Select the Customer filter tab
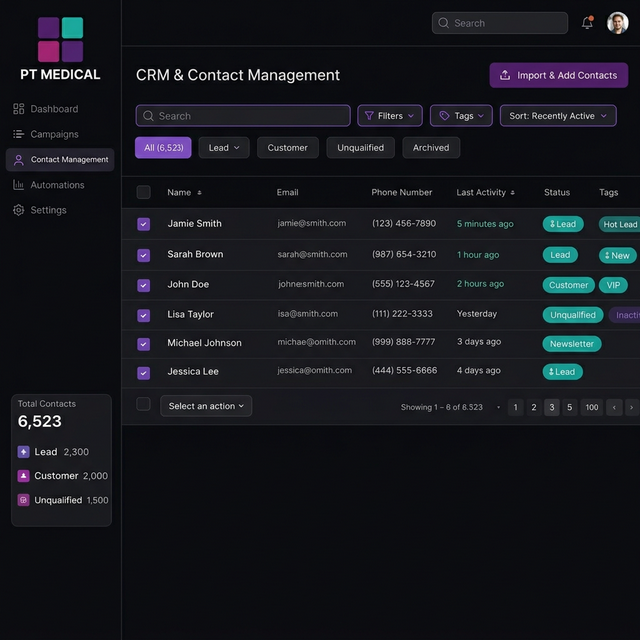The height and width of the screenshot is (640, 640). pos(287,148)
